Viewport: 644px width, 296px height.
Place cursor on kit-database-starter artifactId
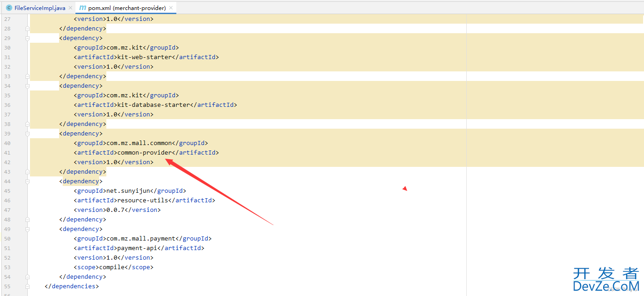coord(154,105)
